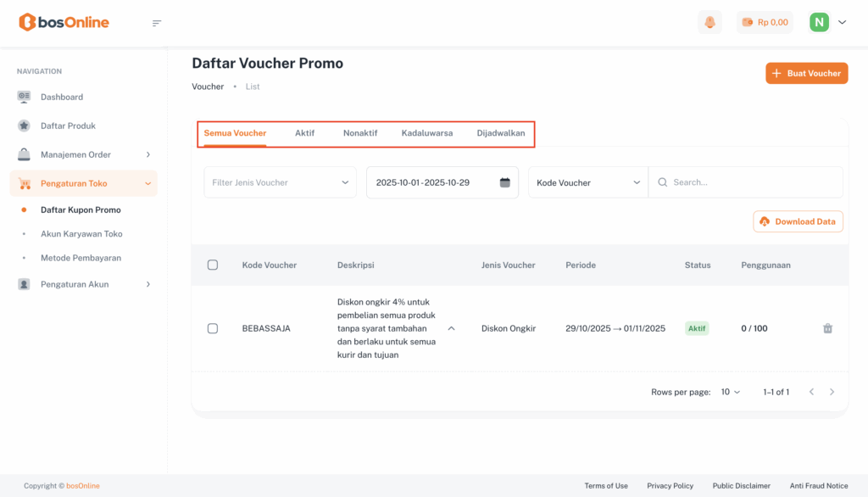Click the Download Data button
This screenshot has height=497, width=868.
point(798,221)
